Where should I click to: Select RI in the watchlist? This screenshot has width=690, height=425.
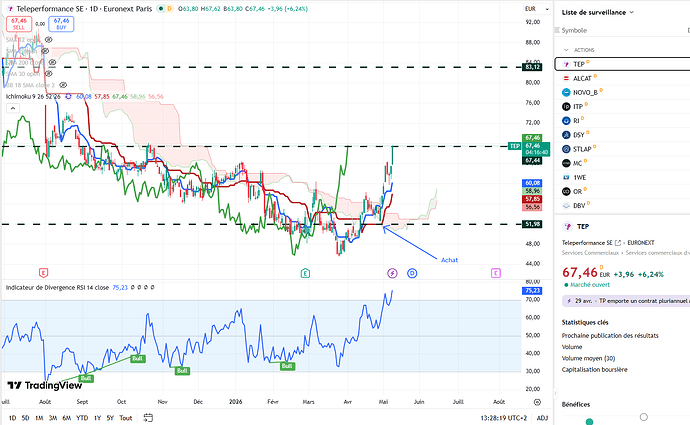click(622, 121)
